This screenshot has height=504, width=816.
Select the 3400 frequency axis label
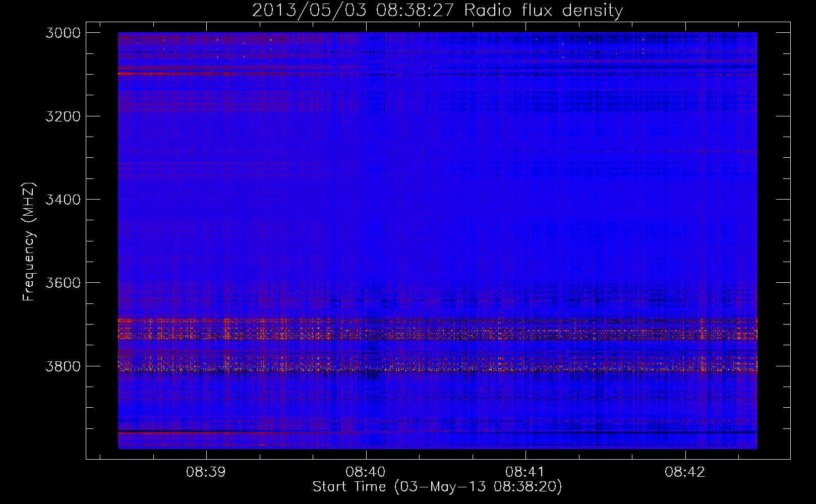pos(63,200)
